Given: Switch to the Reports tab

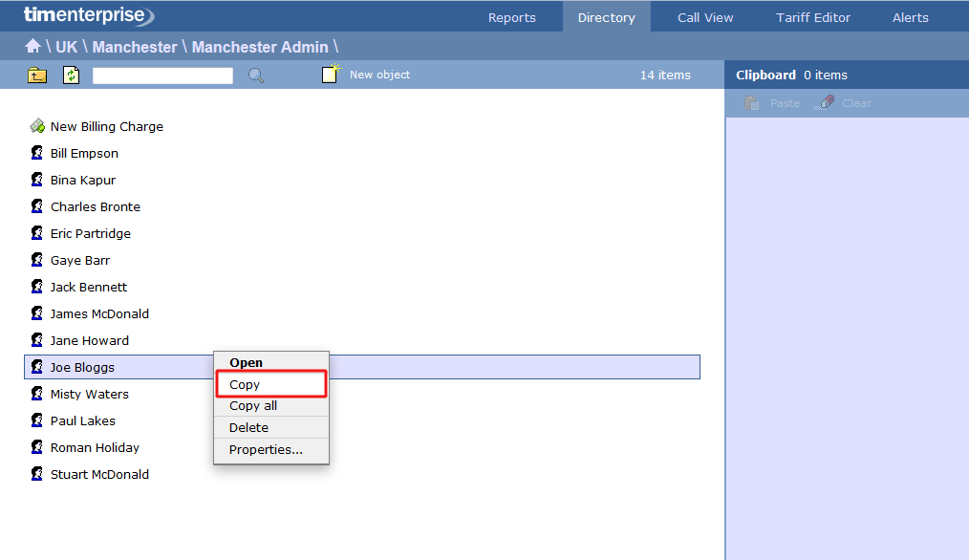Looking at the screenshot, I should (511, 17).
